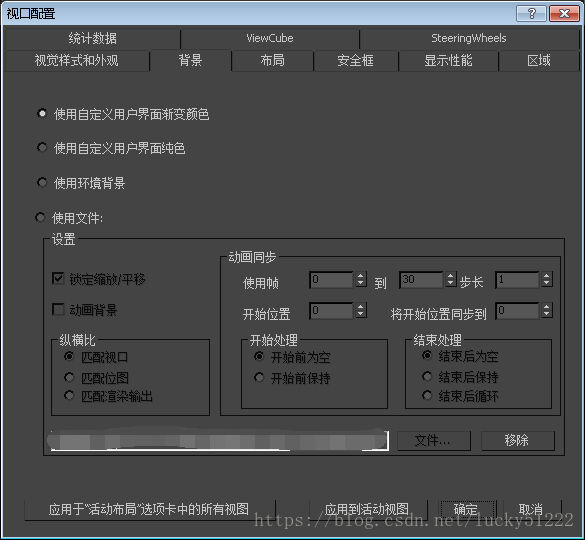The width and height of the screenshot is (585, 540).
Task: Click the 将开始位置同步到 spinner arrows
Action: click(547, 310)
